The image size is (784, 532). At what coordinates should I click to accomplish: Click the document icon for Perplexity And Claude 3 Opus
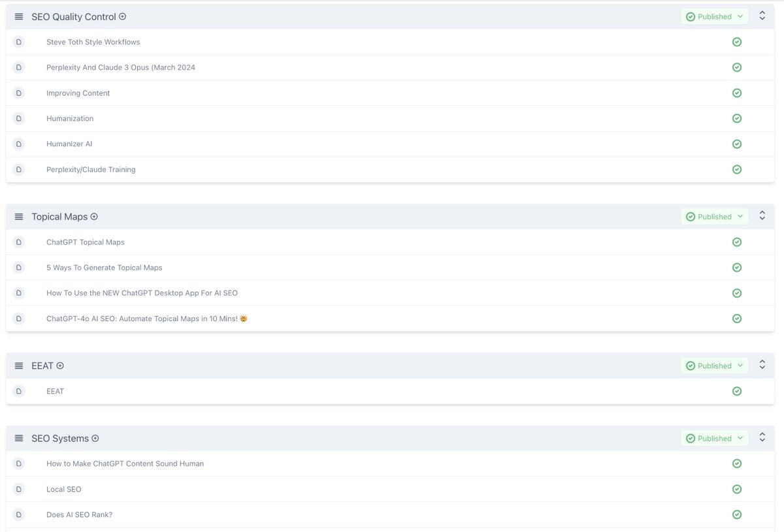coord(18,67)
